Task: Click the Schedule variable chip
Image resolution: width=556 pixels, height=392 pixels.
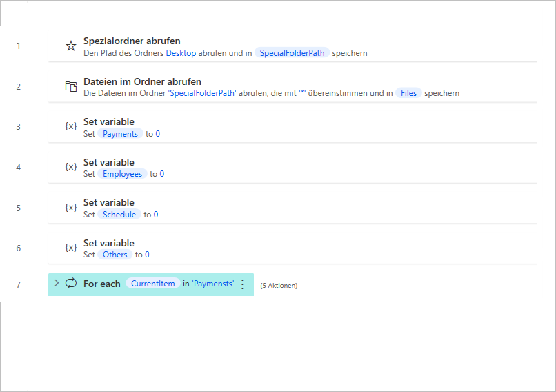Action: 119,214
